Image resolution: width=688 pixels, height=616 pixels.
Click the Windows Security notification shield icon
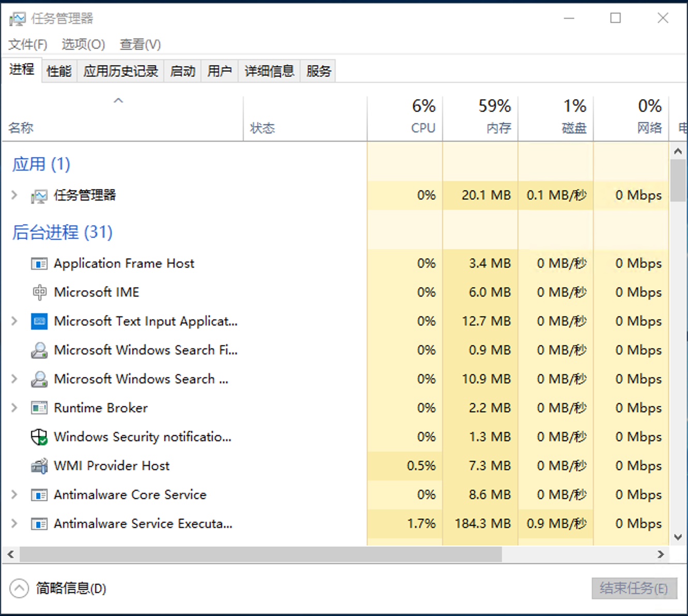pyautogui.click(x=39, y=437)
